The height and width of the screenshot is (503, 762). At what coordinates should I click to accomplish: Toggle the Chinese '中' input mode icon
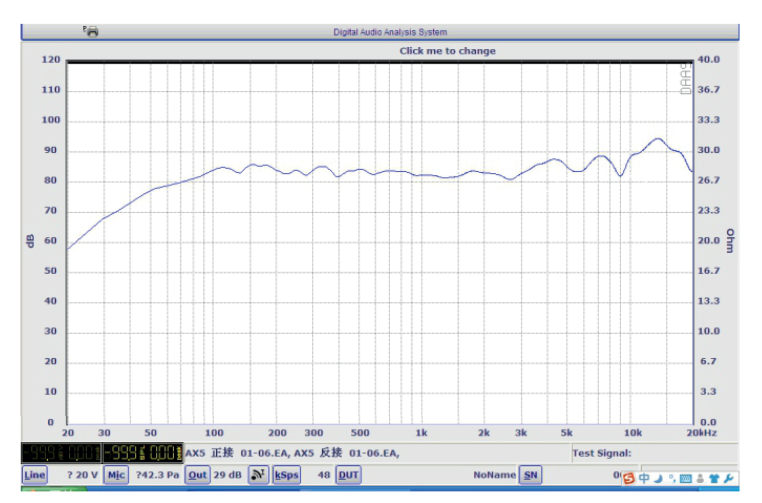pyautogui.click(x=644, y=478)
